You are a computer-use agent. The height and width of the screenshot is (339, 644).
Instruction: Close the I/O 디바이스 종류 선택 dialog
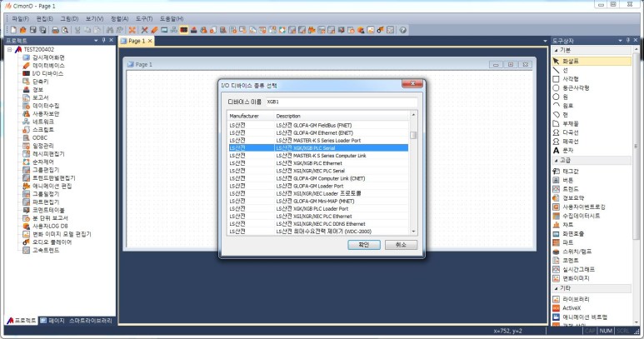pos(412,84)
